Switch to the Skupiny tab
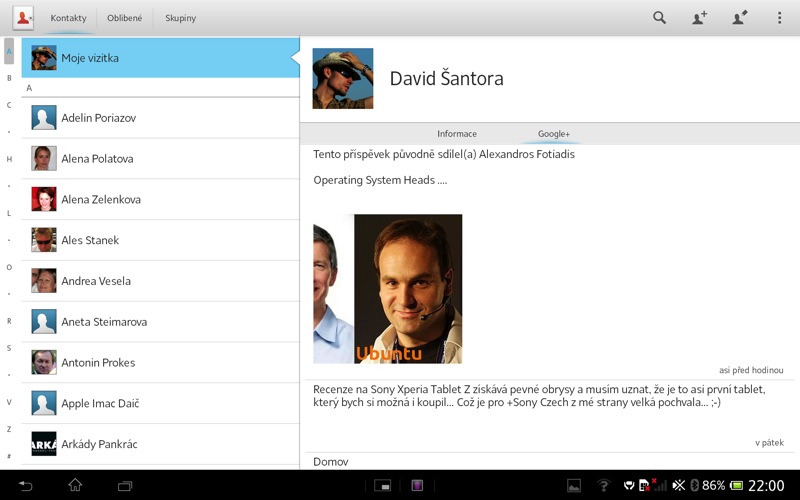800x500 pixels. (x=180, y=18)
